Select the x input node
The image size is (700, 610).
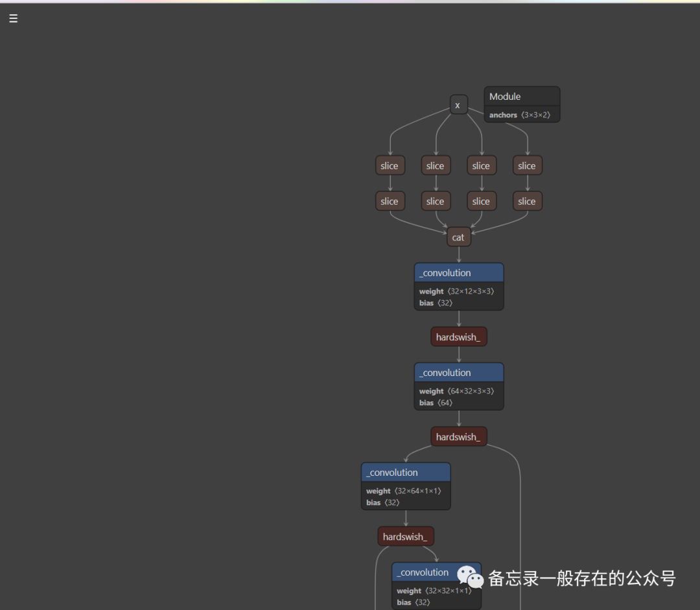[x=458, y=104]
